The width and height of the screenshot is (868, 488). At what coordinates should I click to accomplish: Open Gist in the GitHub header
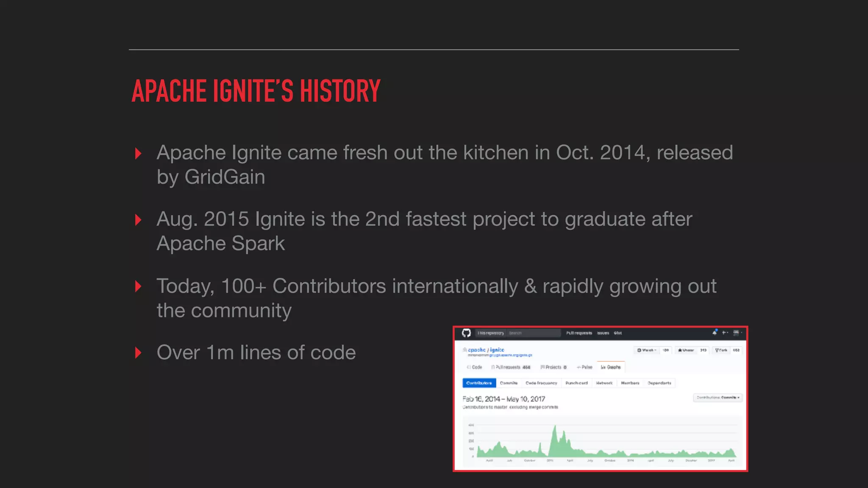pyautogui.click(x=618, y=333)
